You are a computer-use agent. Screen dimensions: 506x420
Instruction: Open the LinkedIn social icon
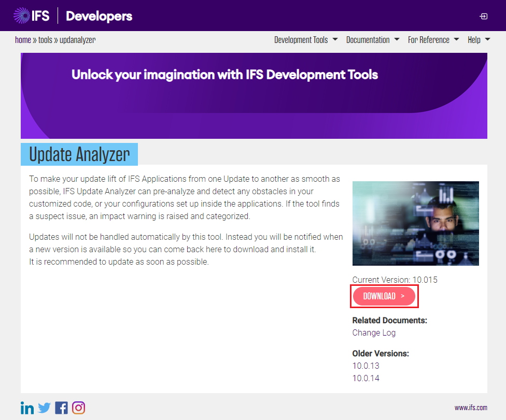tap(27, 408)
